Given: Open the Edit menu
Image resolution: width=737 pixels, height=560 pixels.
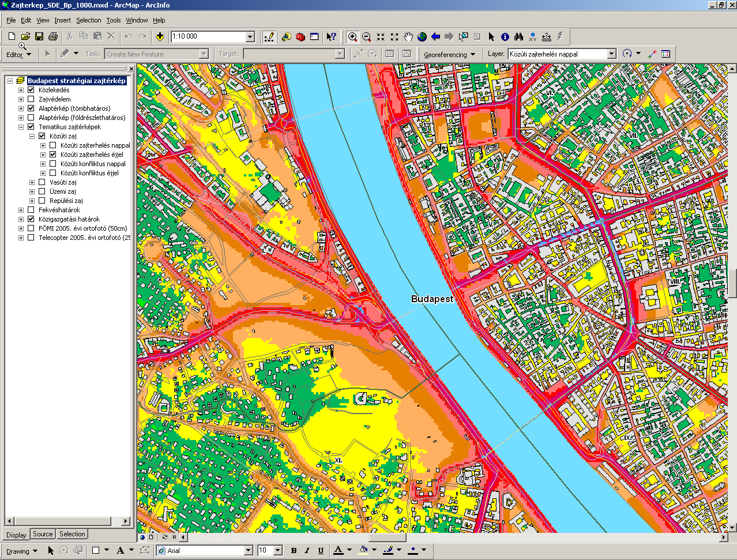Looking at the screenshot, I should [26, 20].
